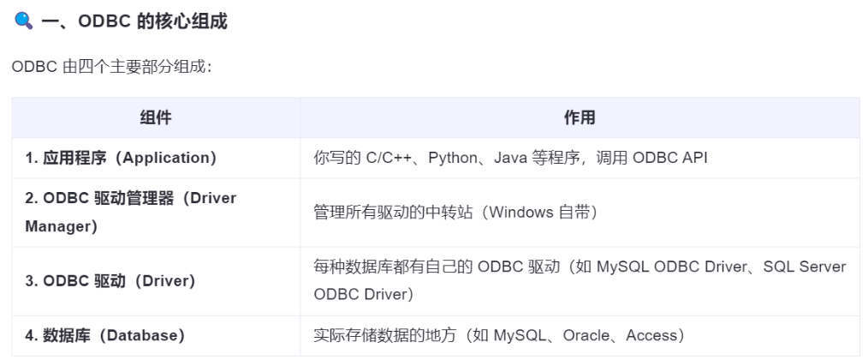
Task: Click the cell "实际存储数据的地方 (如 MySQL、Oracle、Access)"
Action: click(580, 336)
